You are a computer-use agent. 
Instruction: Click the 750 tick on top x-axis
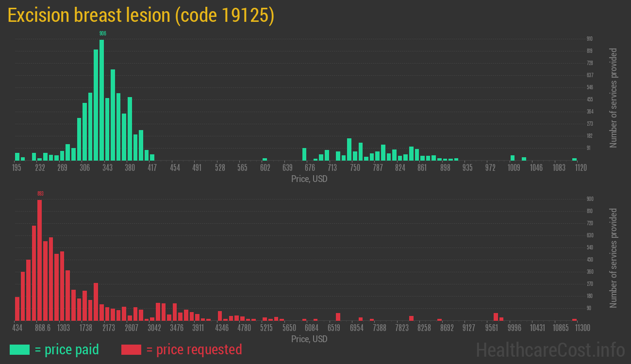coord(355,168)
